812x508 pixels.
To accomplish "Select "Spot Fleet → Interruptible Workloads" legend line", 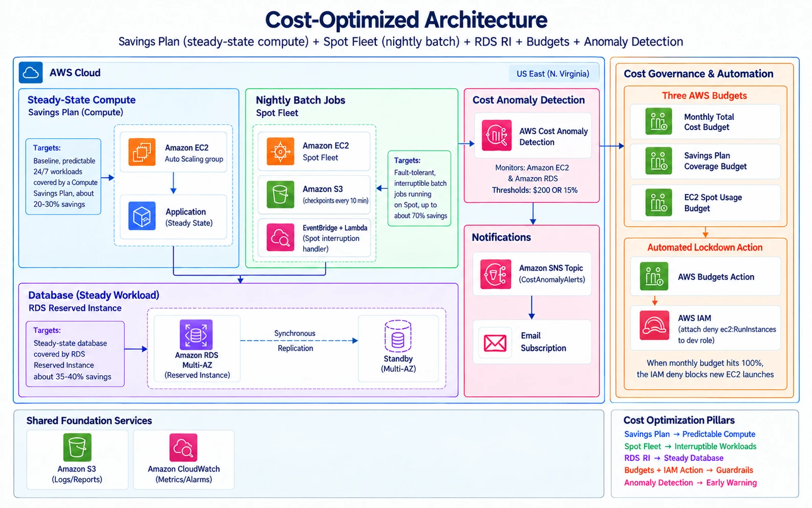I will click(690, 447).
